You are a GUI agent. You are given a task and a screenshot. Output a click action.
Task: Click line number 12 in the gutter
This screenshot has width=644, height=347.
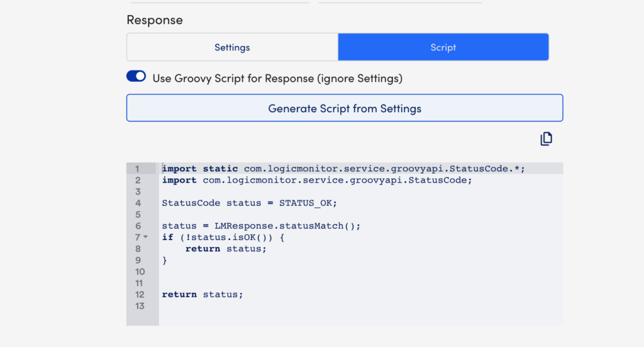pos(140,294)
